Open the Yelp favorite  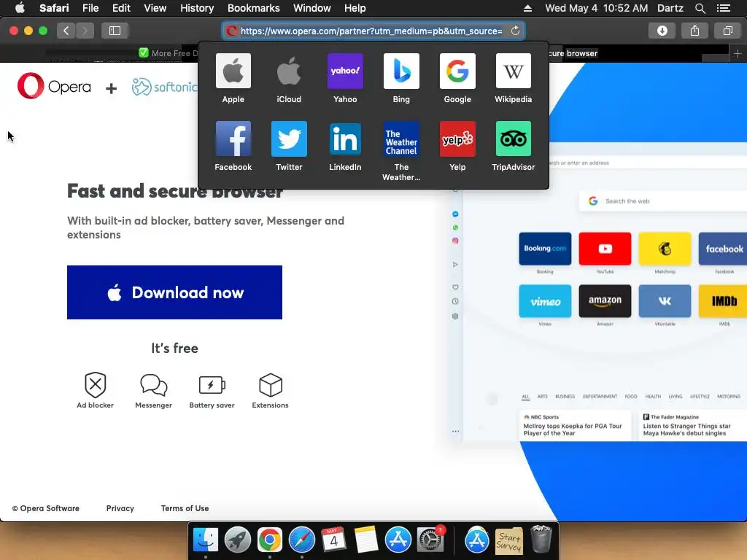pyautogui.click(x=457, y=146)
